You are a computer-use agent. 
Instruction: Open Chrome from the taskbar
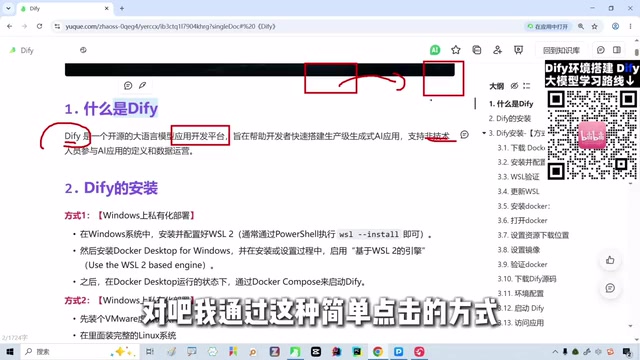[378, 351]
